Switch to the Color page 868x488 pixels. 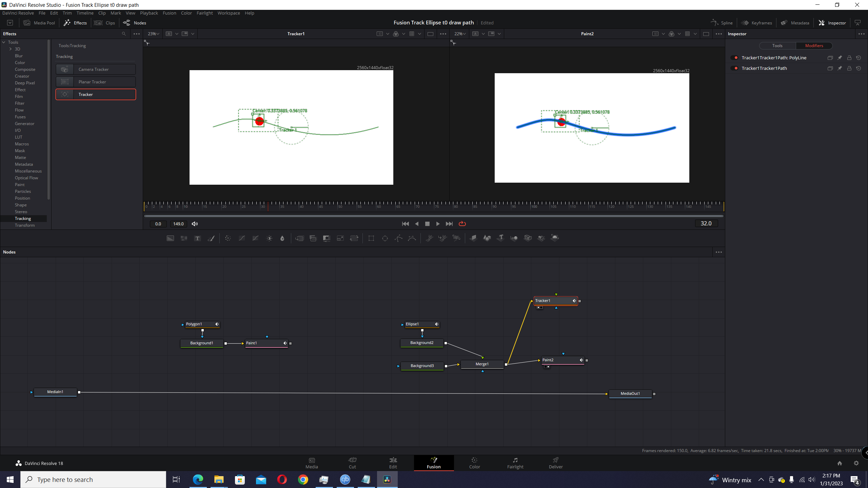pyautogui.click(x=474, y=463)
